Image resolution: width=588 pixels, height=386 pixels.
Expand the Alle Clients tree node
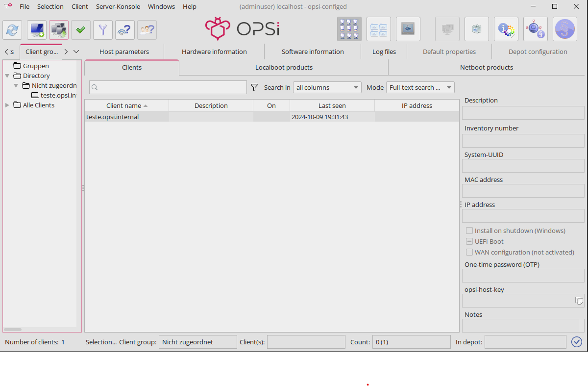coord(7,105)
